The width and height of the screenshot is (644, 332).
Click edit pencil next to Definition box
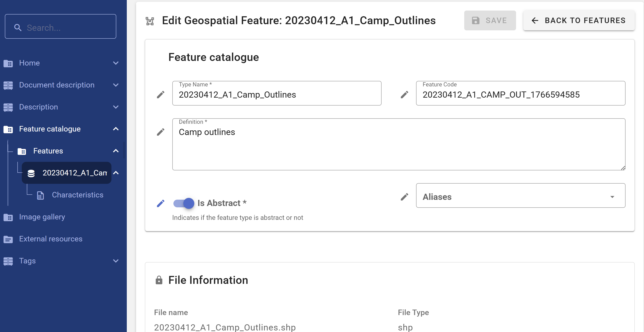tap(160, 132)
